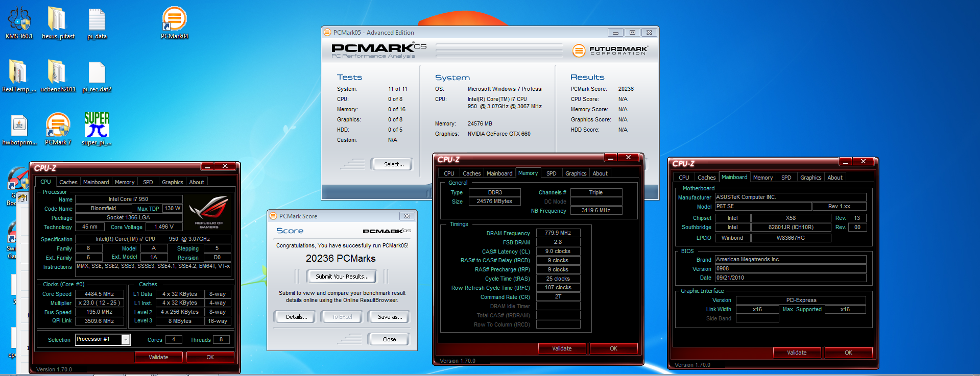Open SPD tab in left CPU-Z window
980x376 pixels.
point(148,182)
